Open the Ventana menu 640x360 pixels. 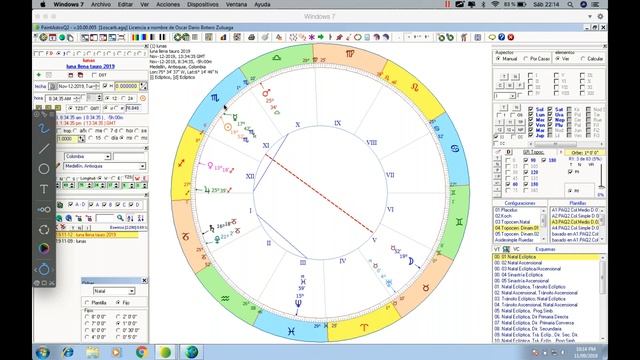[x=236, y=4]
